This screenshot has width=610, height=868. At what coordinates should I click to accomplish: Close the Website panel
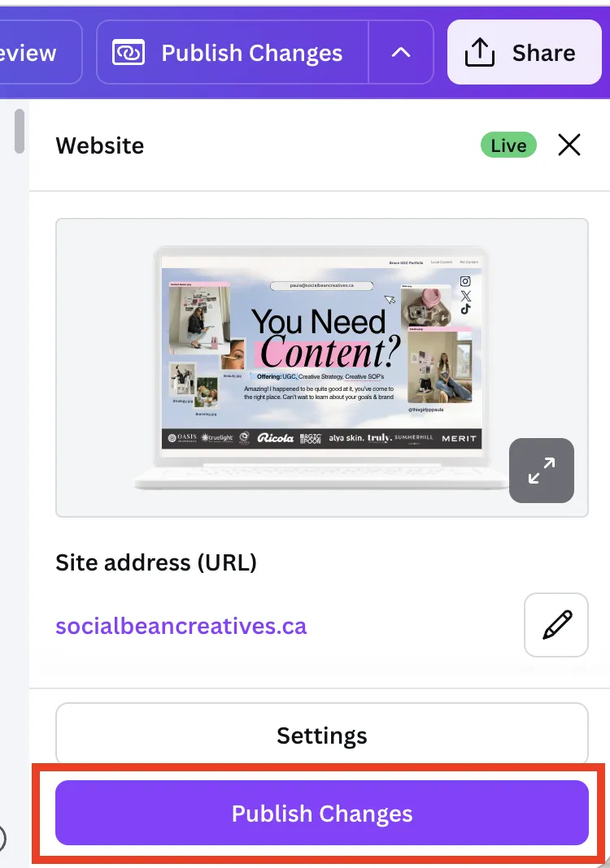tap(569, 145)
